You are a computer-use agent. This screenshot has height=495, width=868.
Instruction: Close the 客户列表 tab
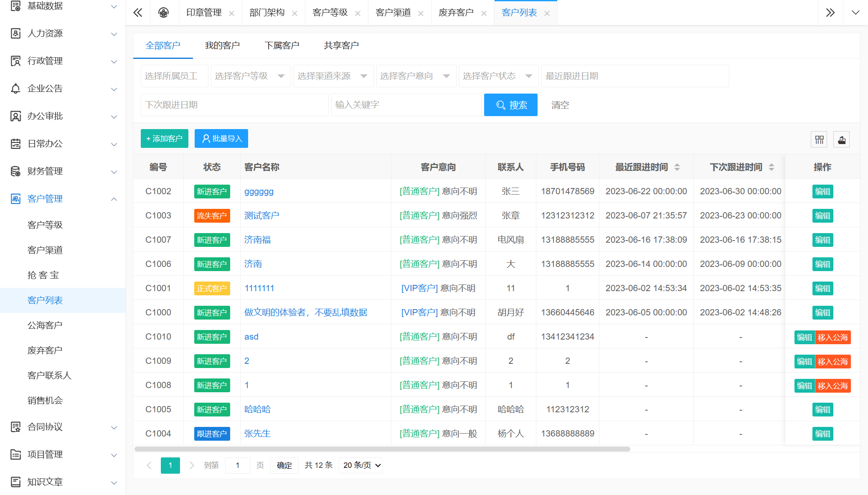[x=547, y=13]
